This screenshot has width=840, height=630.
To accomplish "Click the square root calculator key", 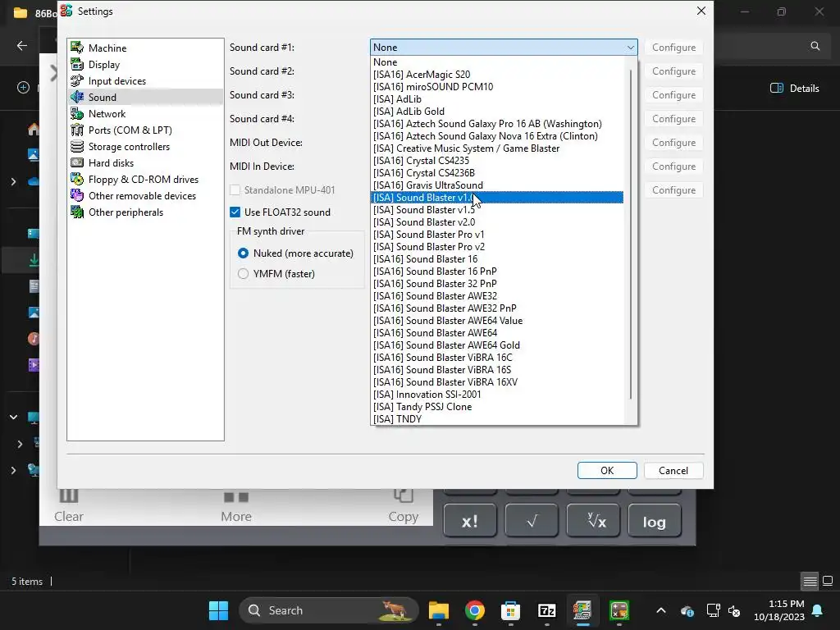I will pos(532,521).
